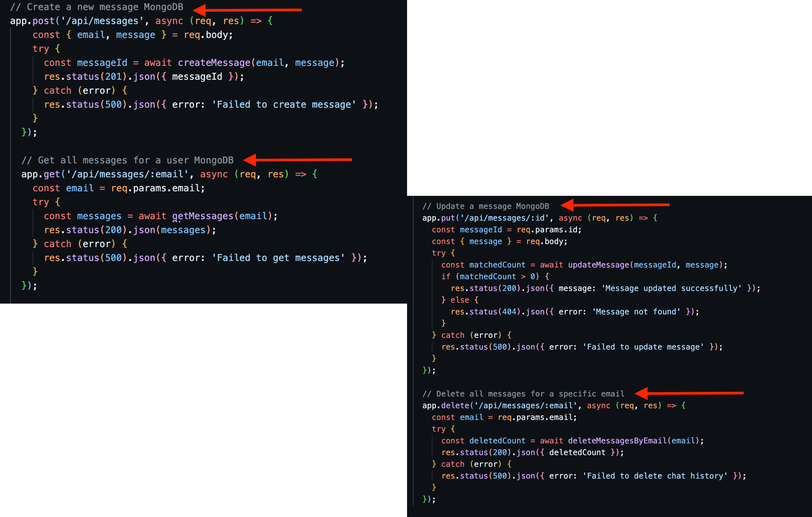The image size is (812, 517).
Task: Click comment '// Delete all messages for a specific email'
Action: 523,394
